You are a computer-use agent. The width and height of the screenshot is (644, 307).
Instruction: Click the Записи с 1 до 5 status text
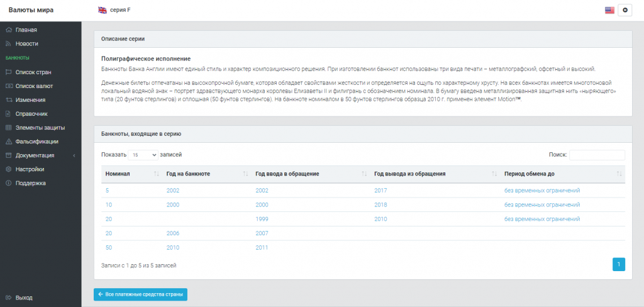coord(139,265)
